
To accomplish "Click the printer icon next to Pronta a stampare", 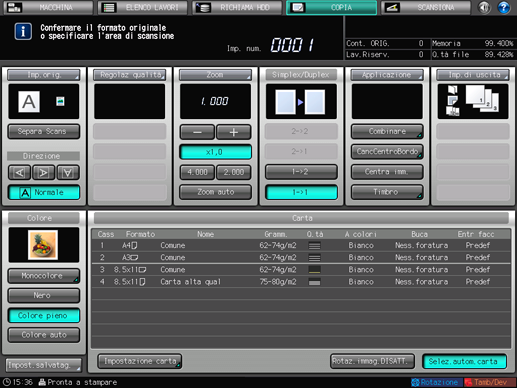I will pos(42,382).
